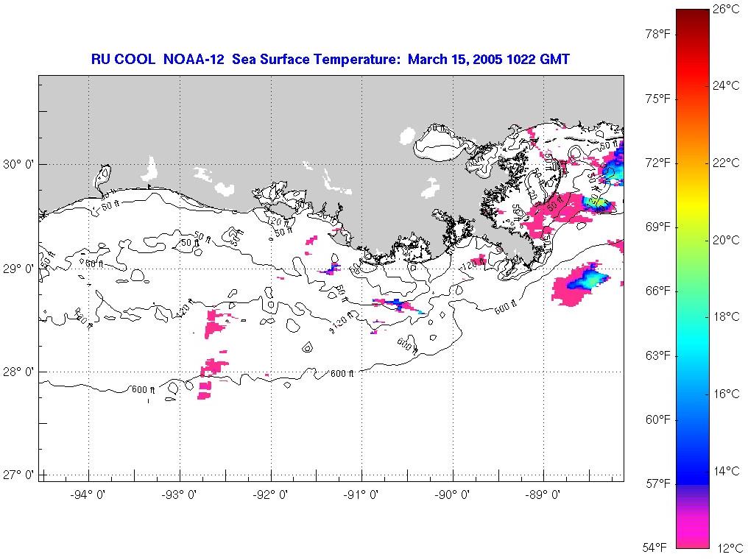Click the '600 ft' contour label near 89.5°W
This screenshot has height=560, width=748.
pyautogui.click(x=506, y=307)
